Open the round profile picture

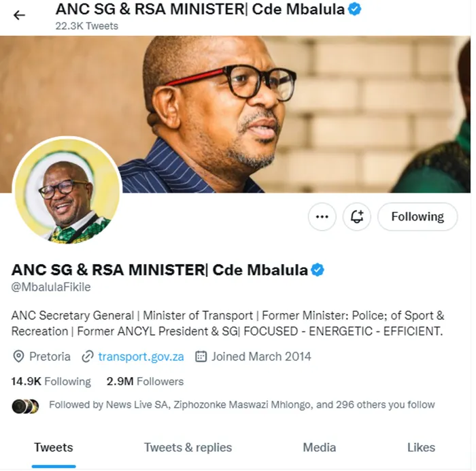(67, 192)
